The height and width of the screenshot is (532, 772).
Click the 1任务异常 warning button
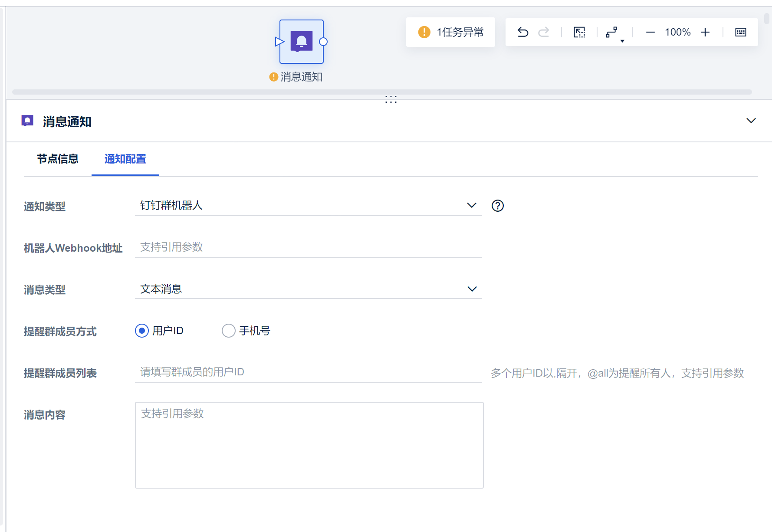click(x=450, y=32)
